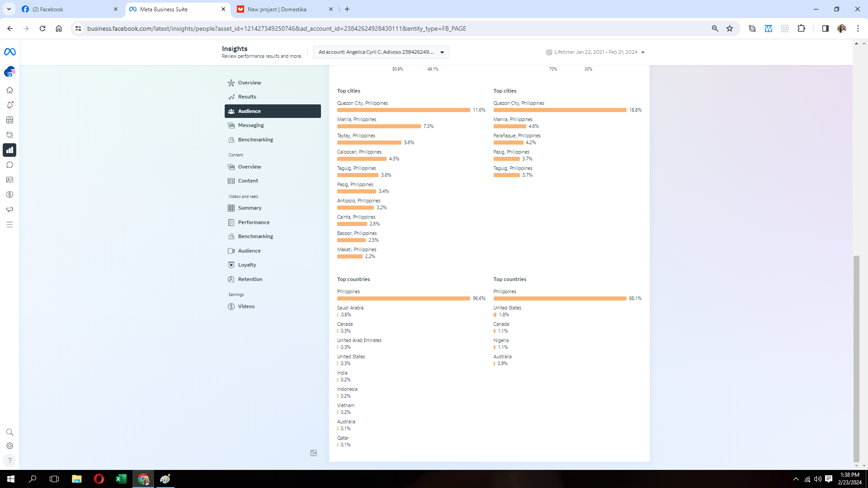
Task: Open Videos Summary menu item
Action: 273,208
